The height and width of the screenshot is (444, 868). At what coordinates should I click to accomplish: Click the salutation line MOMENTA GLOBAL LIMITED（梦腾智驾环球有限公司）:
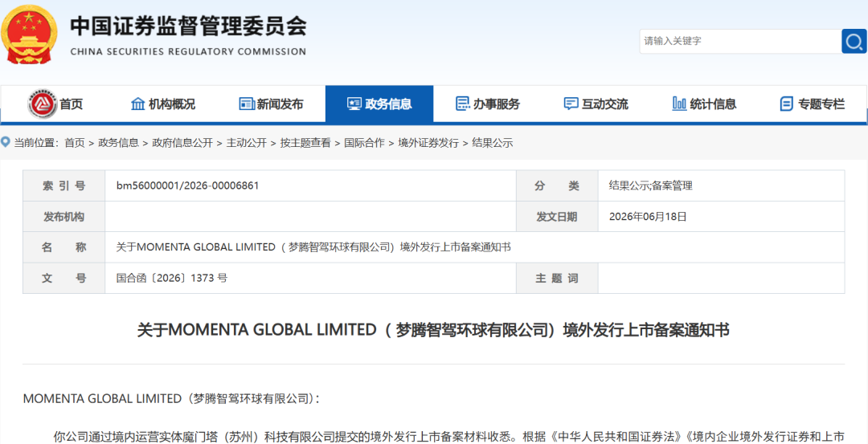pos(171,399)
